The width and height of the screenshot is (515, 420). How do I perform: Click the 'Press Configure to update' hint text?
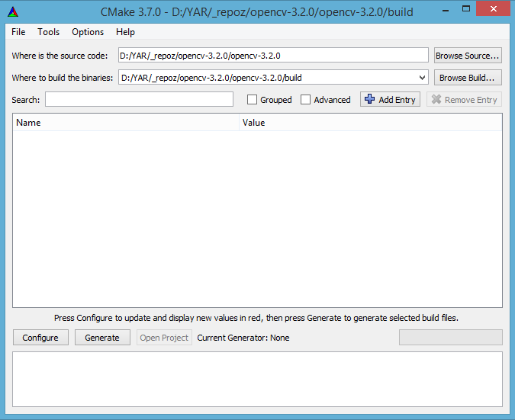256,318
